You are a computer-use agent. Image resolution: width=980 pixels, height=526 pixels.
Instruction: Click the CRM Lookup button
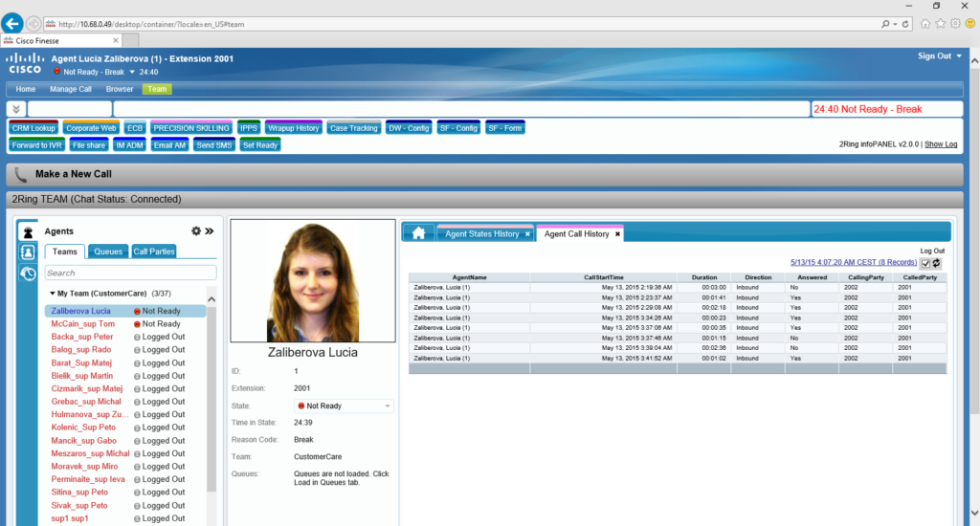click(x=33, y=128)
